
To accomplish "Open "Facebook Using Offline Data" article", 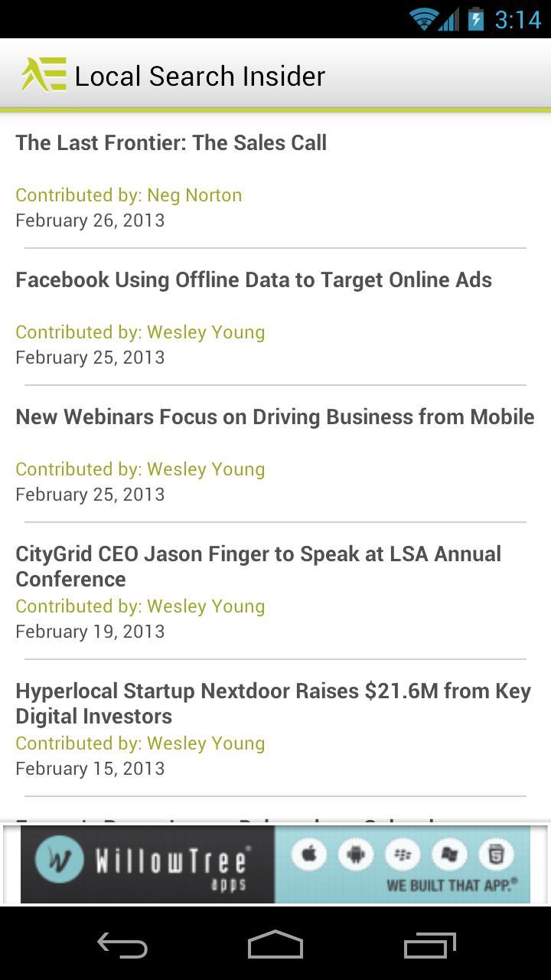I will 253,280.
